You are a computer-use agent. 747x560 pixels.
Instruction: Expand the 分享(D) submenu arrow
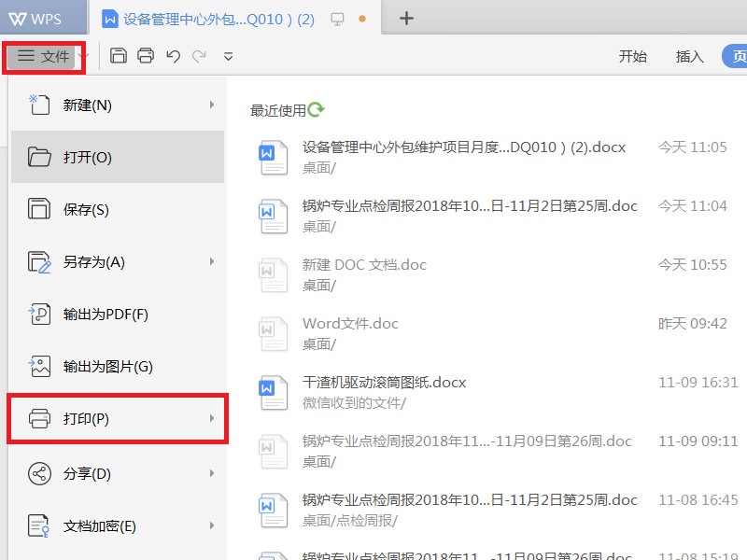click(212, 473)
